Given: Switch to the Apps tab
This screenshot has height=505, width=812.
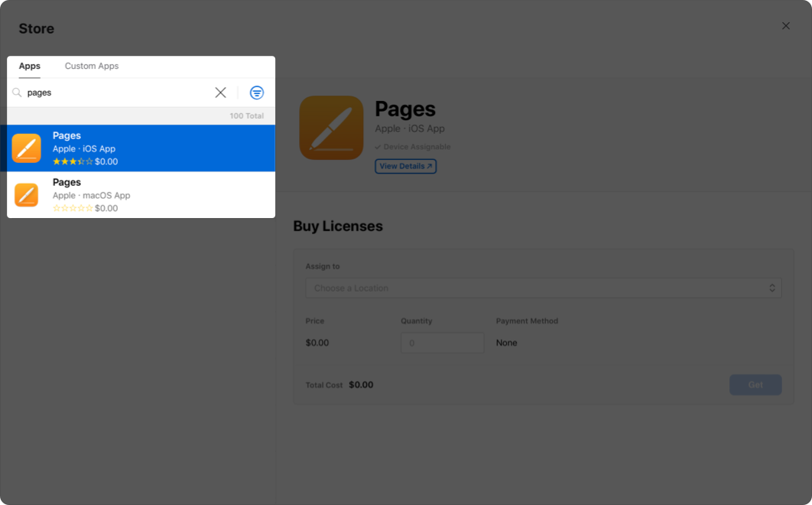Looking at the screenshot, I should [x=30, y=67].
